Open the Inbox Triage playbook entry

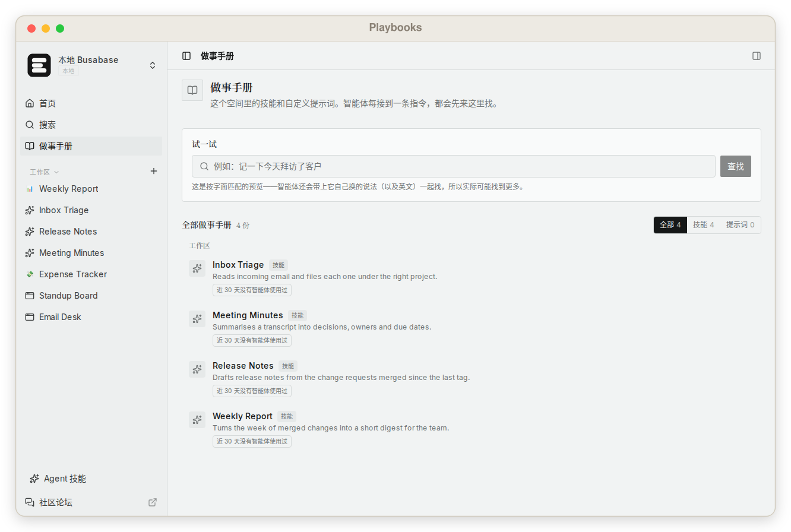click(472, 277)
